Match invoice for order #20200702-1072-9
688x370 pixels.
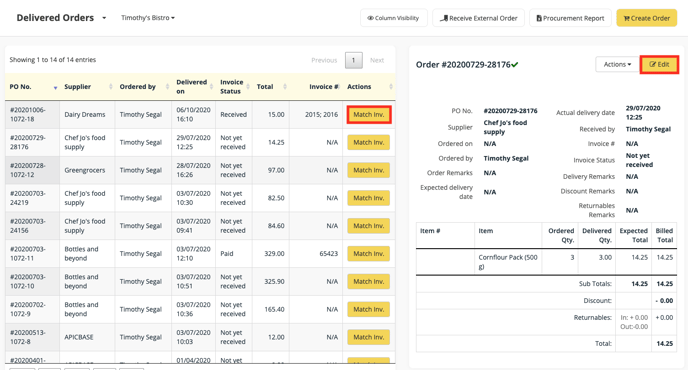[x=369, y=309]
